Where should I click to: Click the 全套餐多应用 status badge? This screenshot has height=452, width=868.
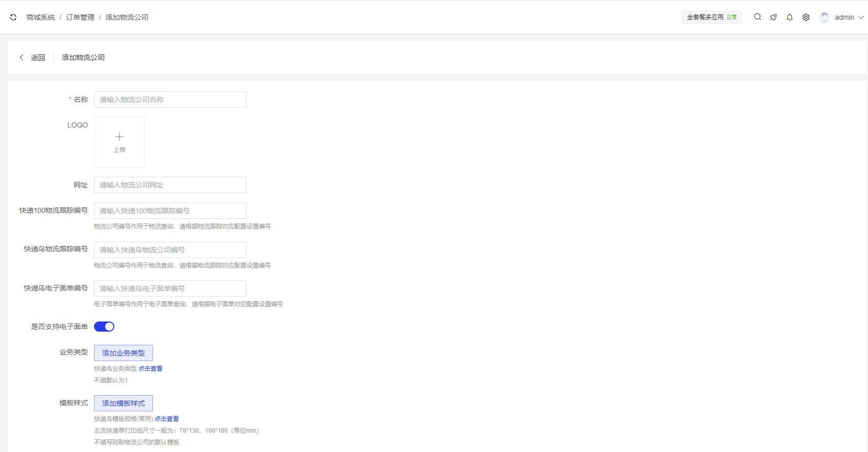click(x=711, y=17)
